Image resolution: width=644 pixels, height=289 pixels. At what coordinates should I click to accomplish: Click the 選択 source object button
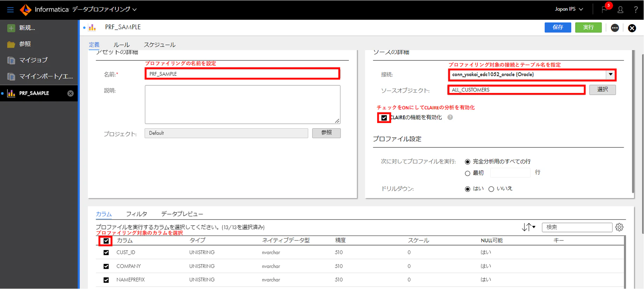click(x=602, y=90)
